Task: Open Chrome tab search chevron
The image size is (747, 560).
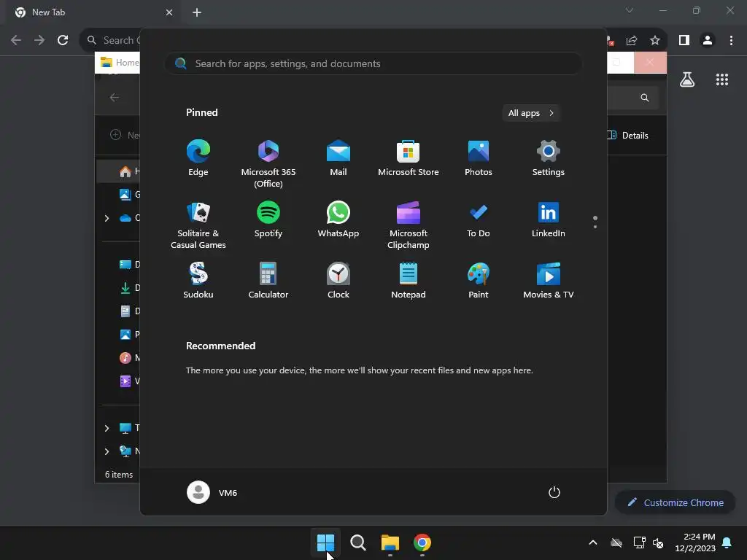Action: 630,10
